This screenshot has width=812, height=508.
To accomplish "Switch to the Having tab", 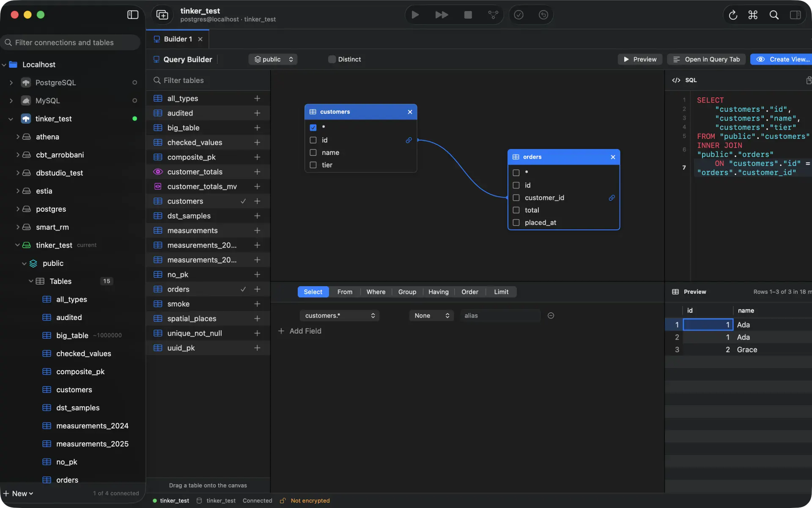I will pos(439,292).
